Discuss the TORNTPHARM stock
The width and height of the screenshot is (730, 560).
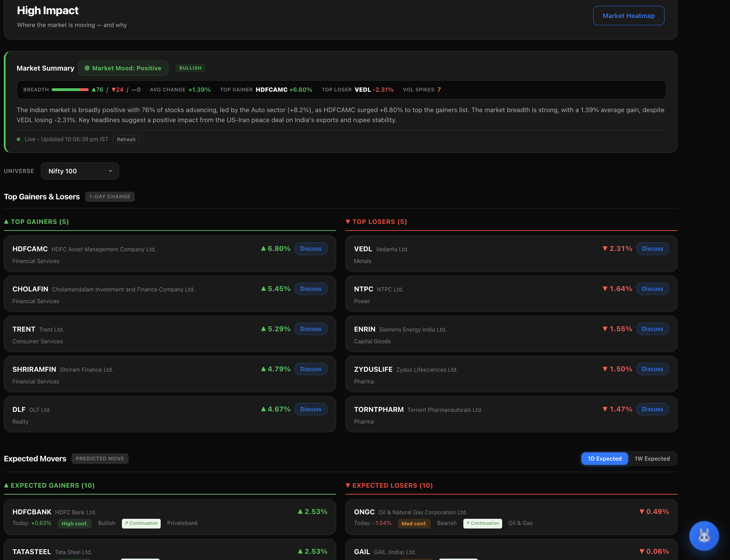[652, 409]
